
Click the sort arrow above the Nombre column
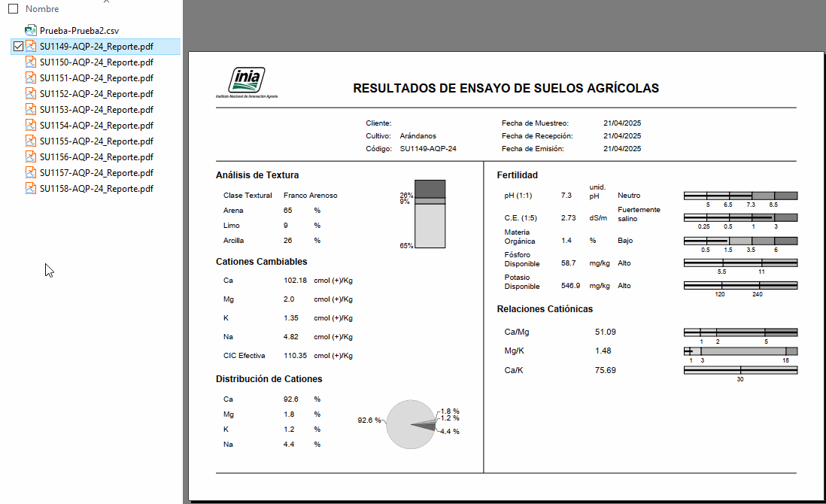[105, 2]
